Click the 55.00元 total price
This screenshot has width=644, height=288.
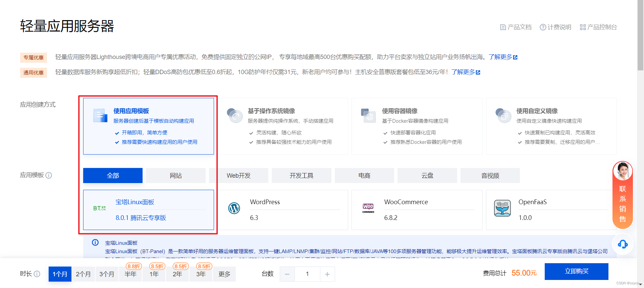(524, 273)
